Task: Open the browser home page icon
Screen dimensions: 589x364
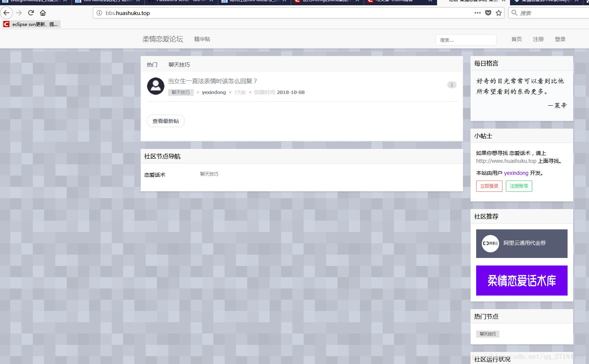Action: 43,13
